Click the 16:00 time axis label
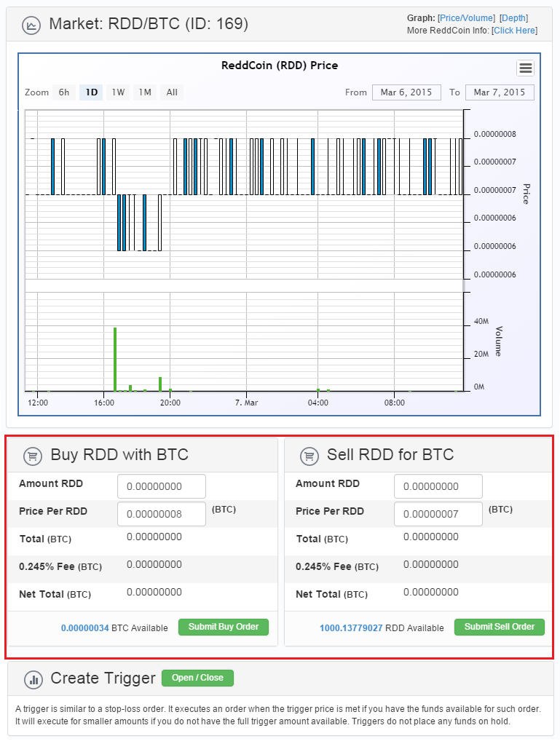Screen dimensions: 560x752 coord(104,403)
